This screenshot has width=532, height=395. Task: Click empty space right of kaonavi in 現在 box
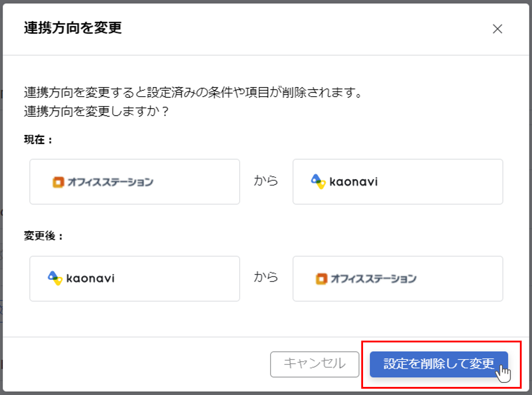440,182
